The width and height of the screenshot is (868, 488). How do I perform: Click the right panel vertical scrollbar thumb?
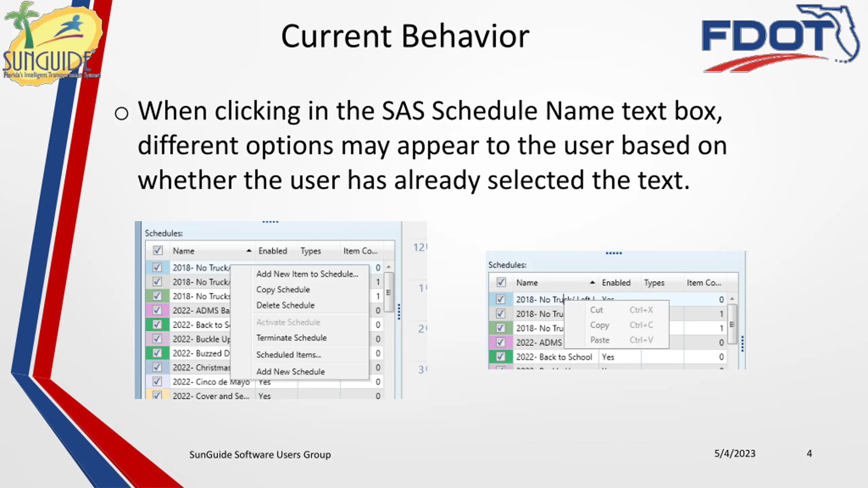[x=732, y=324]
